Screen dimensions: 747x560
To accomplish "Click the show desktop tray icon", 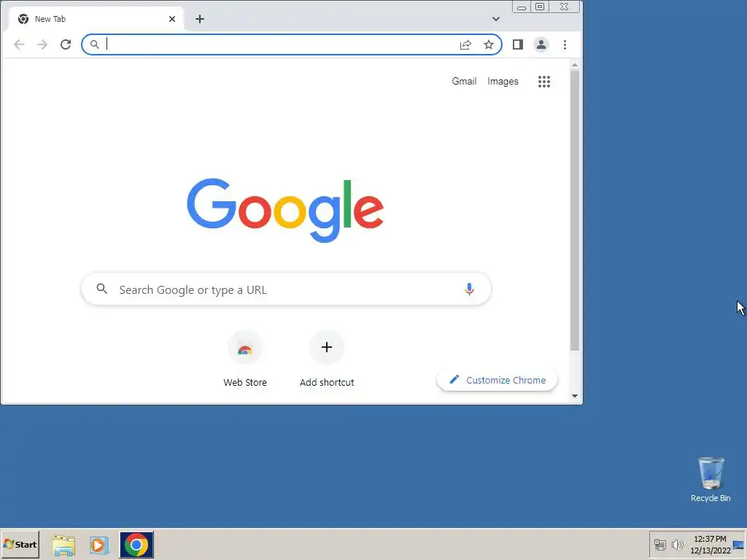I will pos(739,544).
